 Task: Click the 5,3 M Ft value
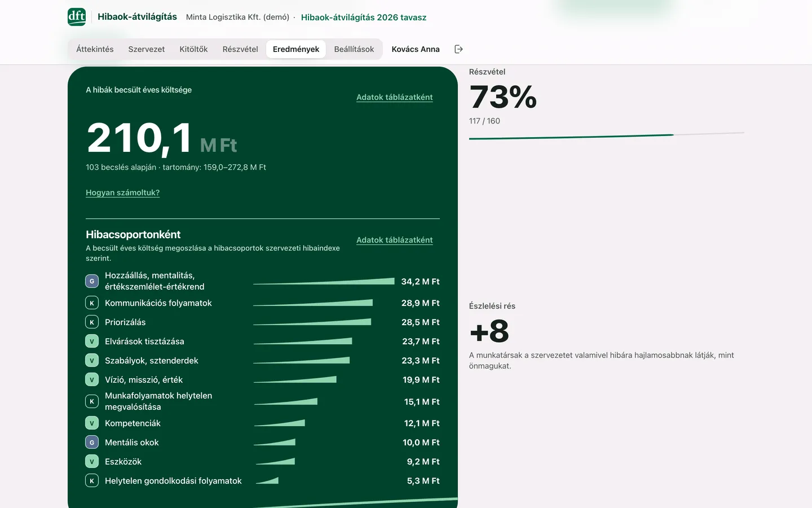tap(423, 481)
